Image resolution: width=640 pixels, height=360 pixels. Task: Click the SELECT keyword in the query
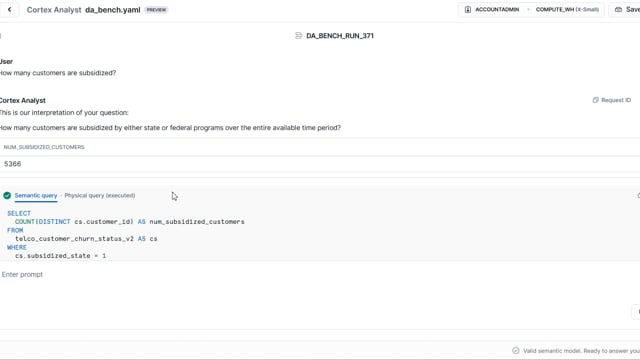point(19,213)
